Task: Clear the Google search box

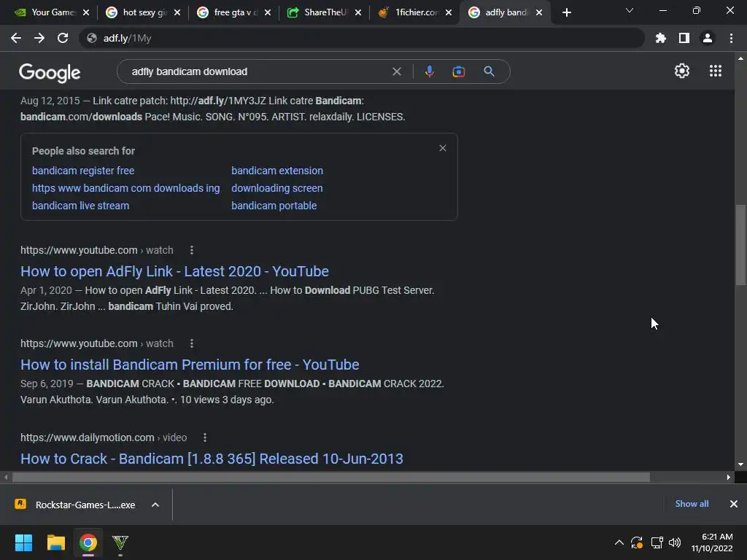Action: [x=396, y=71]
